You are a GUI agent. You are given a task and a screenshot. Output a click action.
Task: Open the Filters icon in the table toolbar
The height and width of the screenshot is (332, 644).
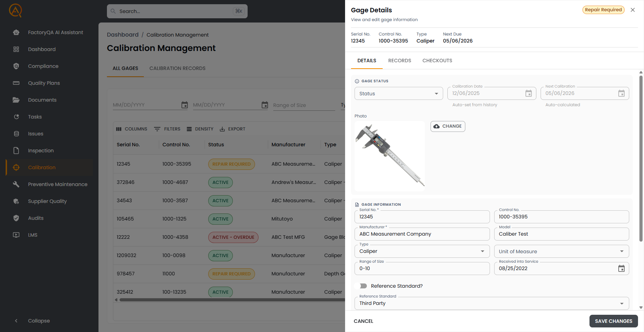pos(157,129)
